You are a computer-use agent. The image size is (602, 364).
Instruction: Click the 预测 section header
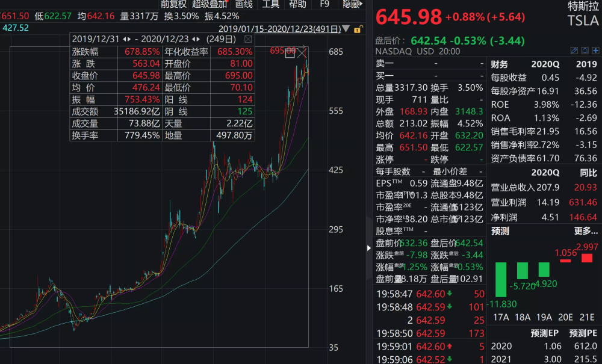tap(500, 231)
